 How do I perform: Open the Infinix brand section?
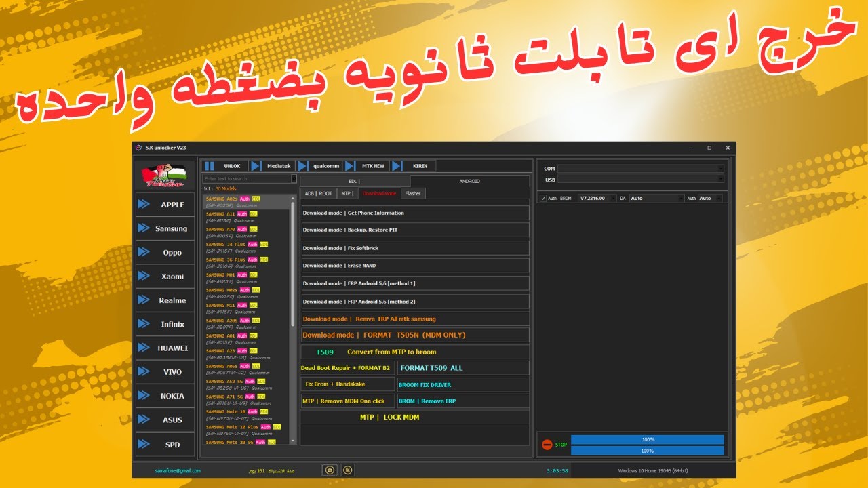pyautogui.click(x=165, y=324)
